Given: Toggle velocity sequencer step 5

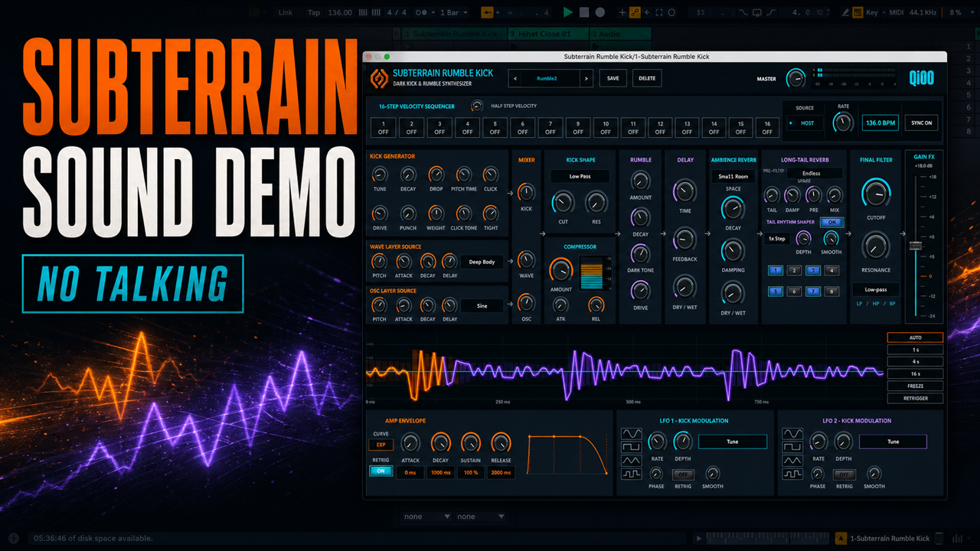Looking at the screenshot, I should (495, 127).
